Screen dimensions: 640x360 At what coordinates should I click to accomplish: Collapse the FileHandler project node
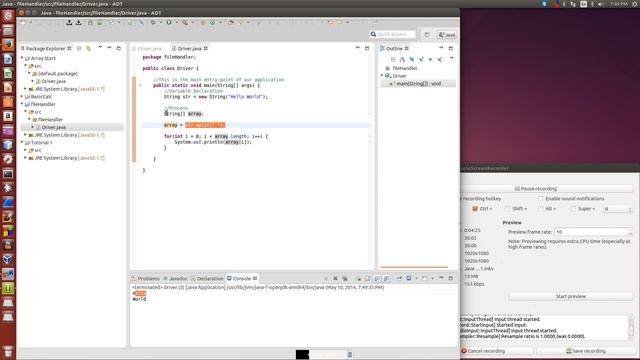tap(22, 104)
